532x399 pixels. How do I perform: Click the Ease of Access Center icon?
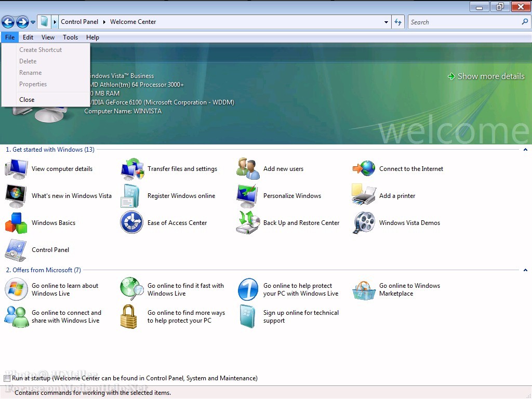131,222
